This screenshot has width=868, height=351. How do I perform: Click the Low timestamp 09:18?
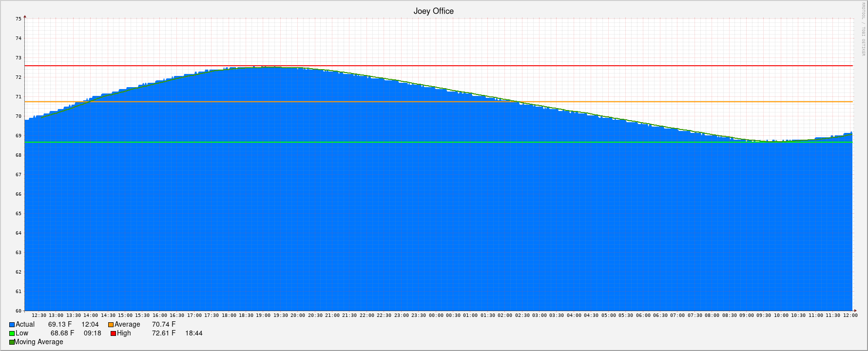pos(92,333)
